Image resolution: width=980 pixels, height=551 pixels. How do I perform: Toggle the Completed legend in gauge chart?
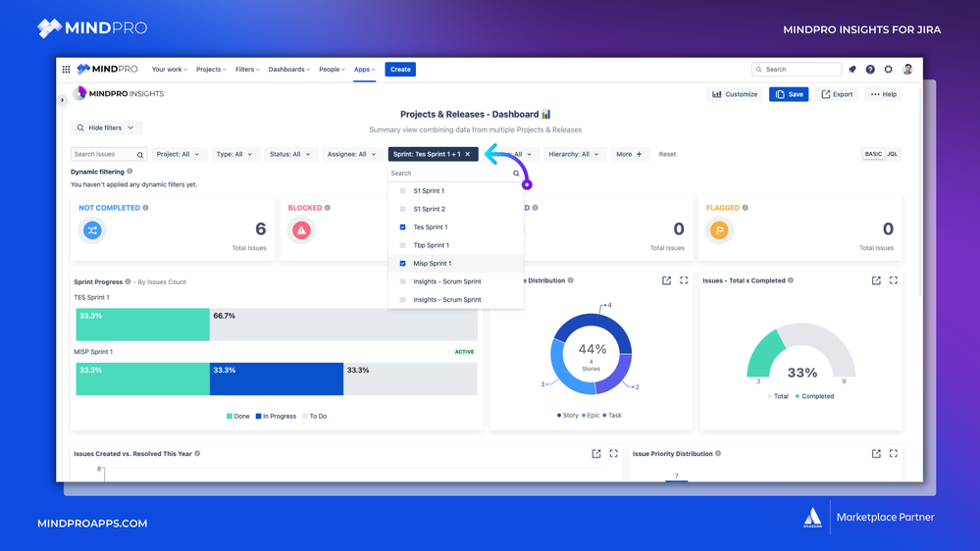[x=814, y=397]
